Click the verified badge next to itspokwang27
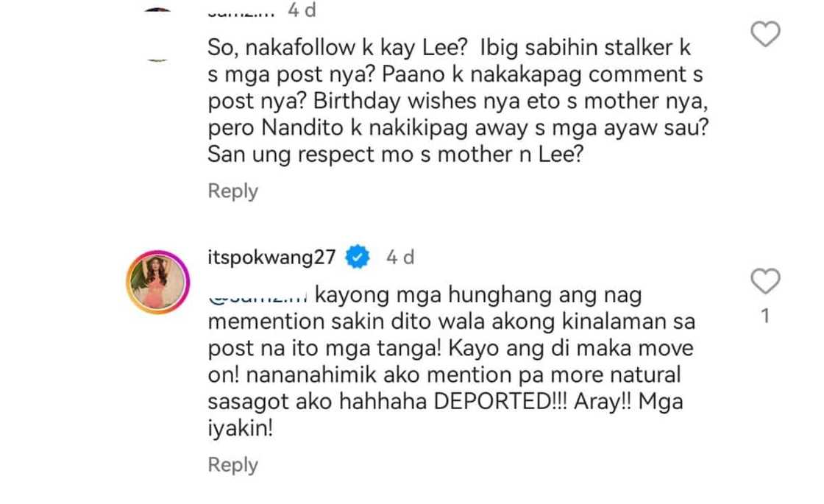 [356, 257]
